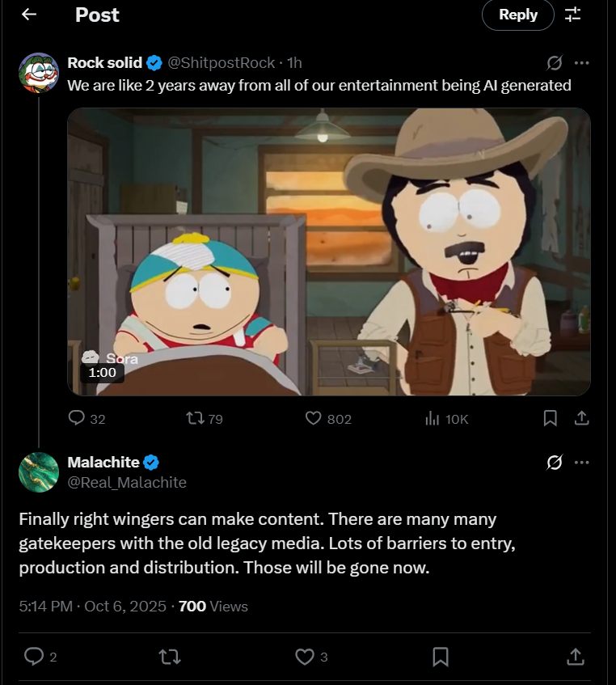The image size is (616, 685).
Task: Reply to Malachite's post with 2 replies
Action: pos(34,657)
